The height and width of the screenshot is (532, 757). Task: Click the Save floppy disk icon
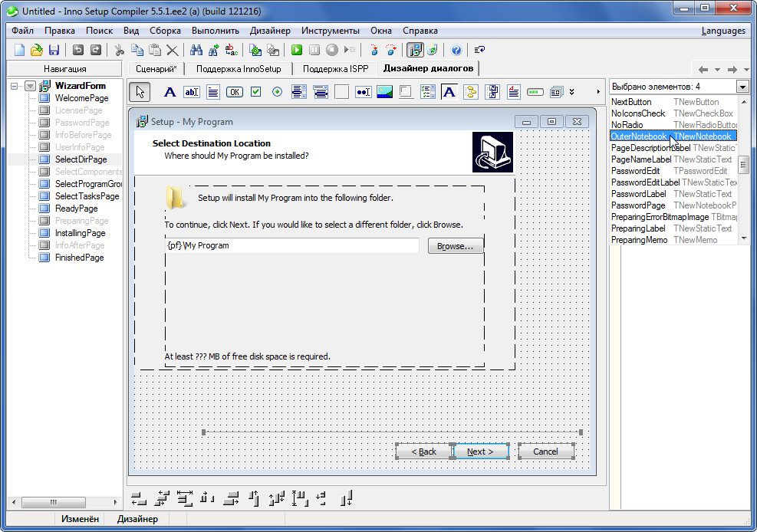tap(54, 50)
